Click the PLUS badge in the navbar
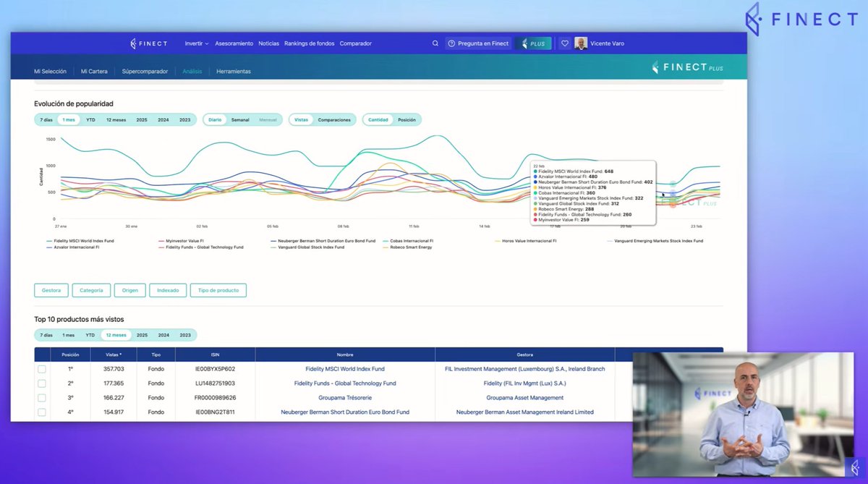The image size is (868, 484). [534, 43]
